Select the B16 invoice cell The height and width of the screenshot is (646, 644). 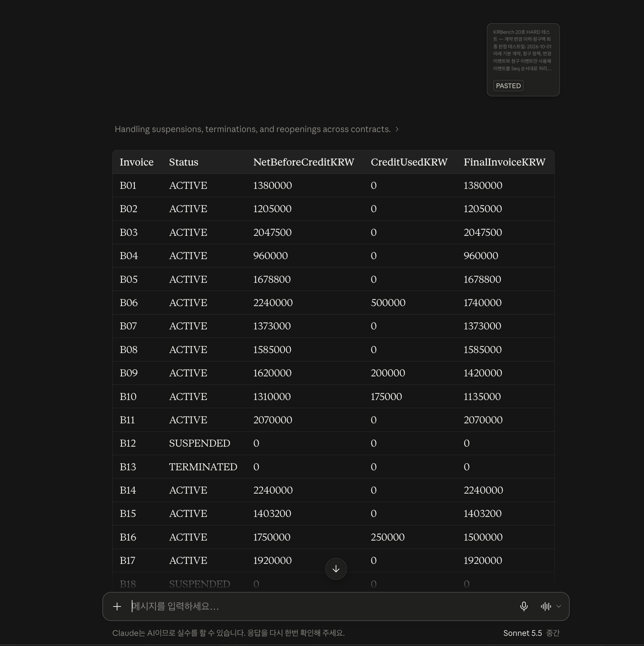point(128,537)
